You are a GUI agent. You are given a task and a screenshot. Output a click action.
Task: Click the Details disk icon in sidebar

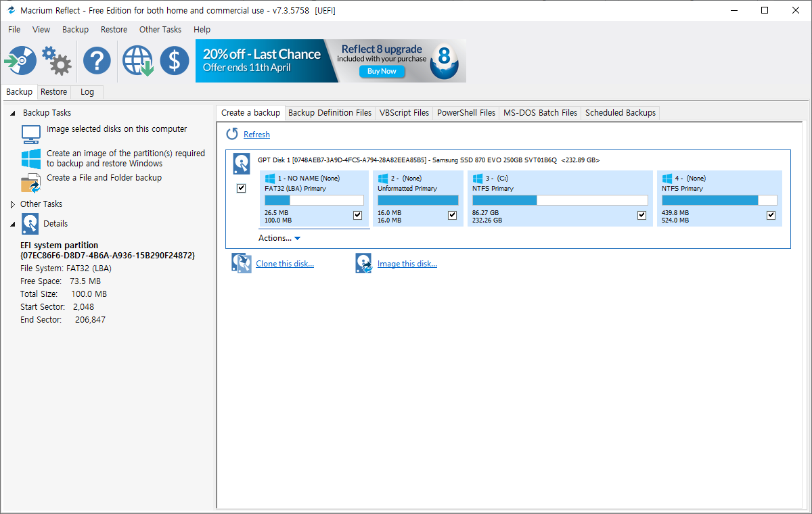click(x=30, y=224)
